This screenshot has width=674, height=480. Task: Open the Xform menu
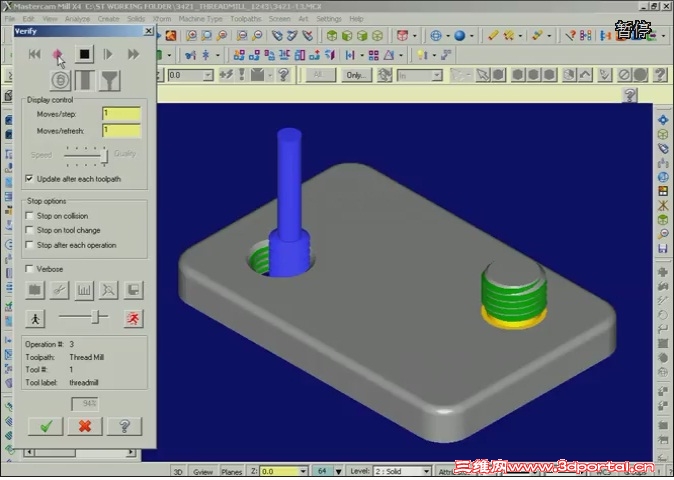coord(162,19)
